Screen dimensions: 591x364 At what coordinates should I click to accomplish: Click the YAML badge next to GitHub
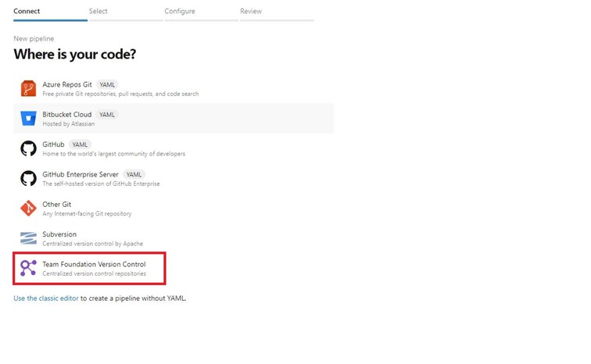click(80, 145)
